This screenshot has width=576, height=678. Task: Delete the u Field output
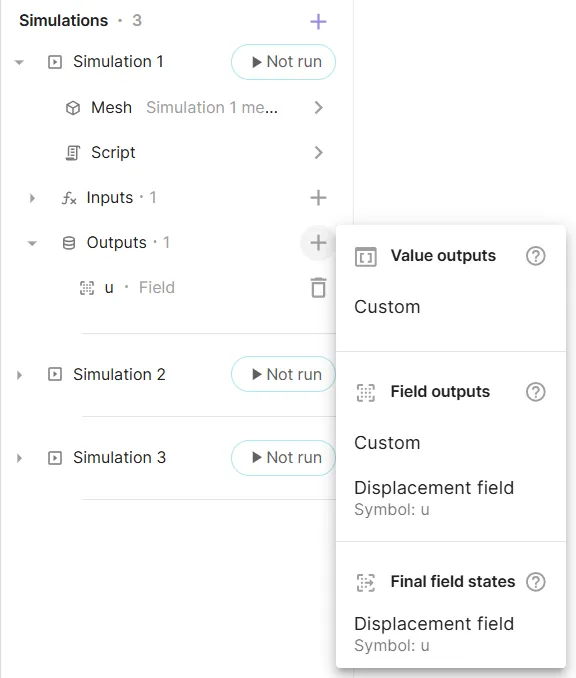(x=319, y=288)
